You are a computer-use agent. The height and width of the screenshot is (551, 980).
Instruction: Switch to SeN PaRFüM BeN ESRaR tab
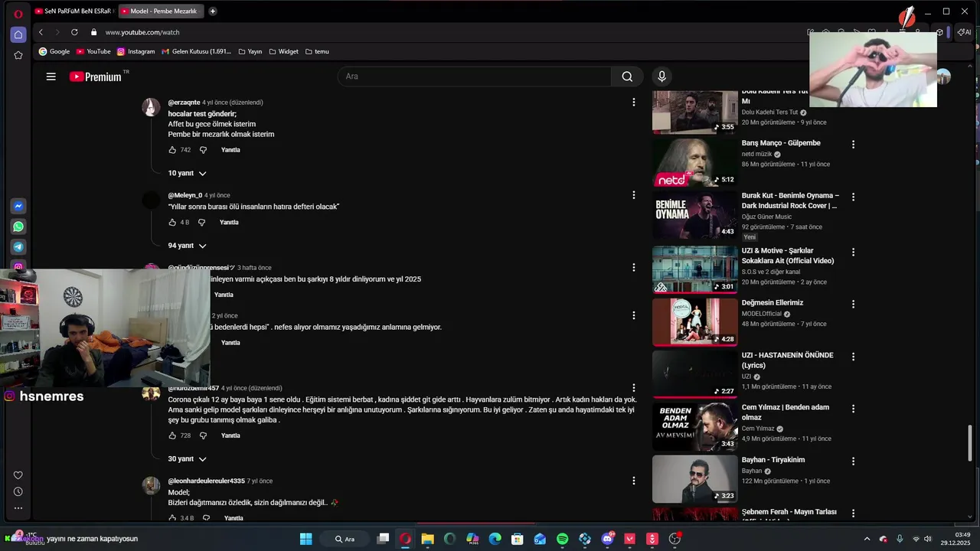pos(73,11)
